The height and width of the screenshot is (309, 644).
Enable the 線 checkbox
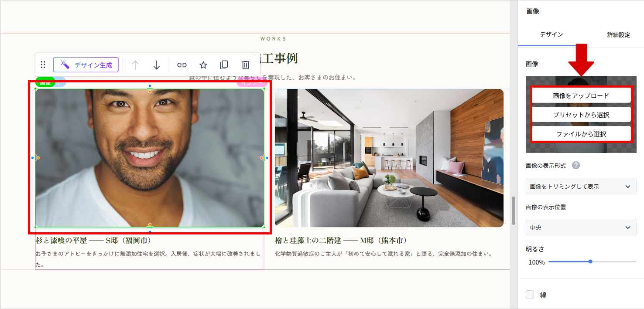tap(530, 295)
